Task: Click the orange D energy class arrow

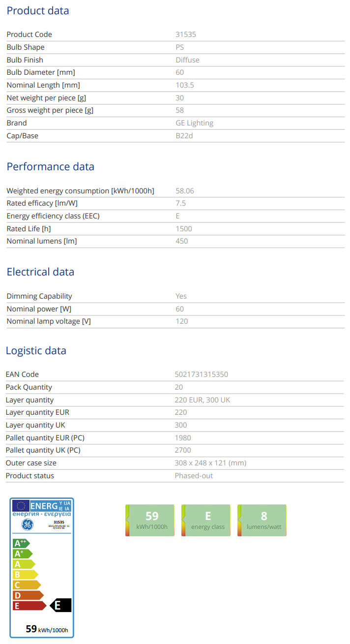Action: point(28,595)
